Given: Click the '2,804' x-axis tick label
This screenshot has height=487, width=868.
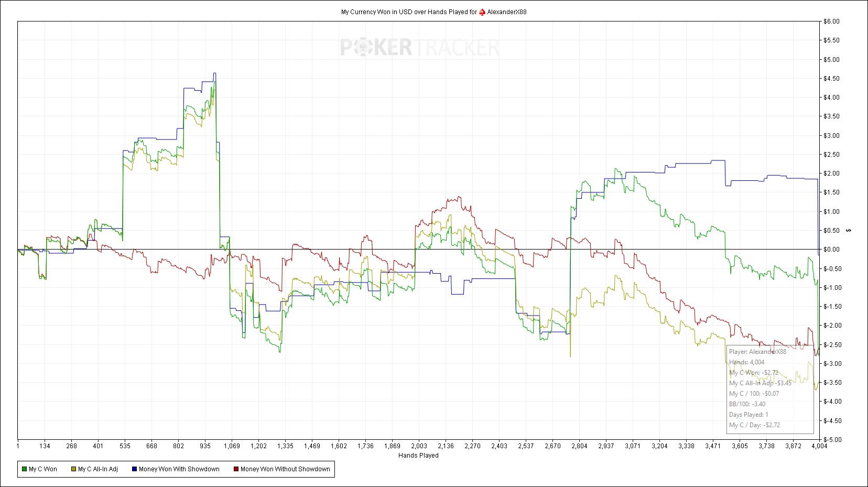Looking at the screenshot, I should click(579, 447).
